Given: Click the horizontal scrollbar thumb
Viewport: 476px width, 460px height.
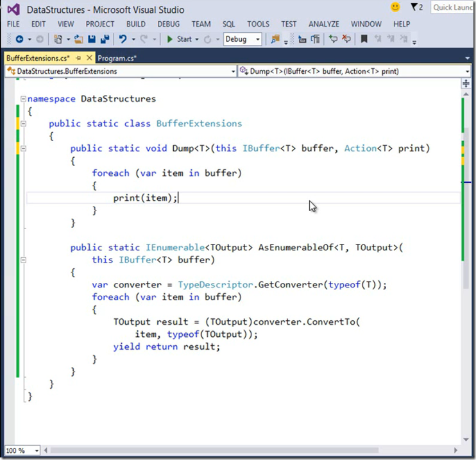Looking at the screenshot, I should pos(214,450).
